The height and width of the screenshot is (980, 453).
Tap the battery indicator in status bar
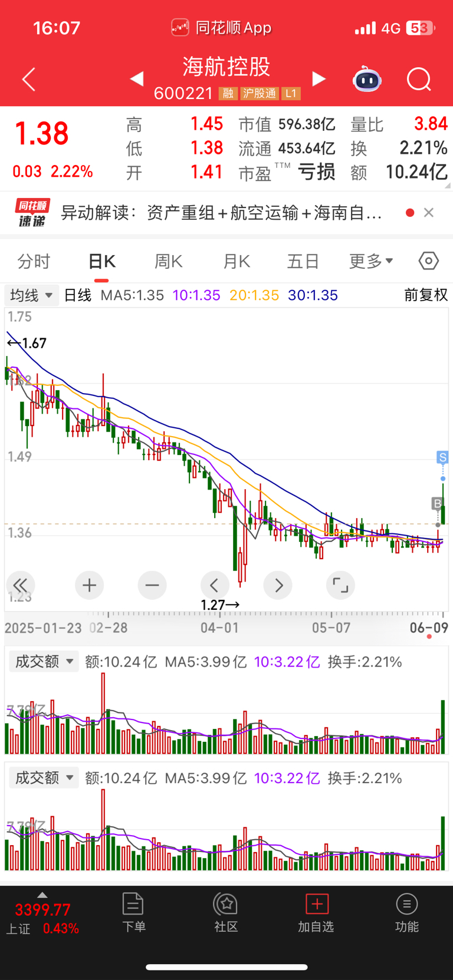(421, 28)
